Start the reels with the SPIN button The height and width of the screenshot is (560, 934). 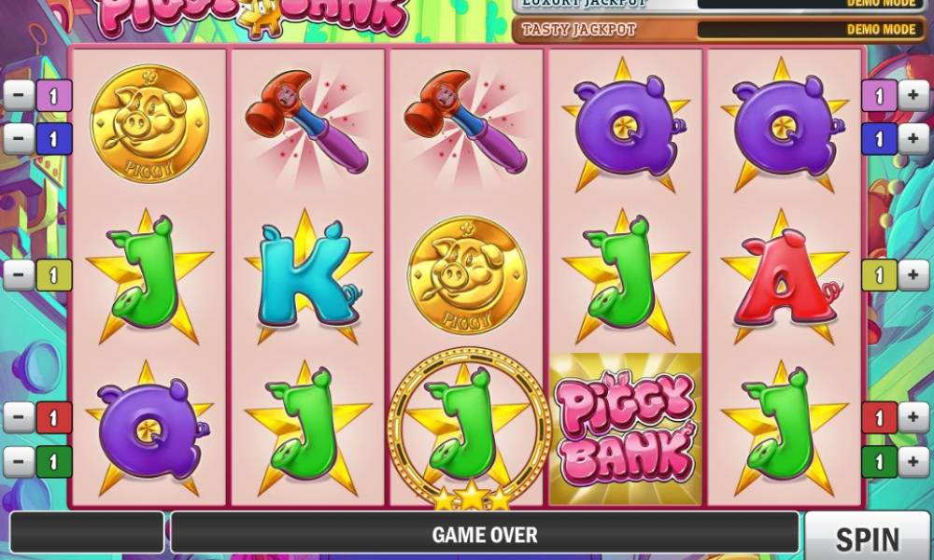tap(869, 538)
